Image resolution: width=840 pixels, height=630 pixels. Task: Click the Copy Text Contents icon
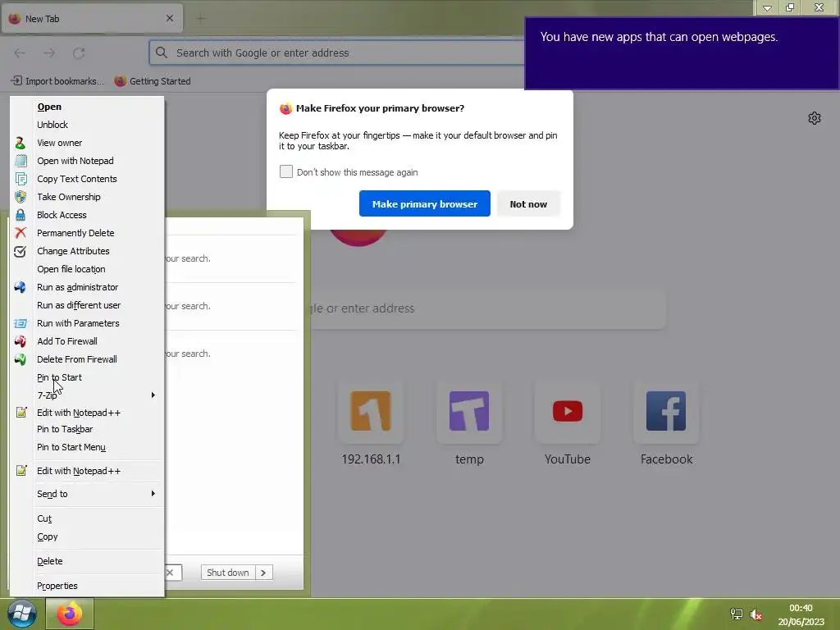(x=21, y=179)
